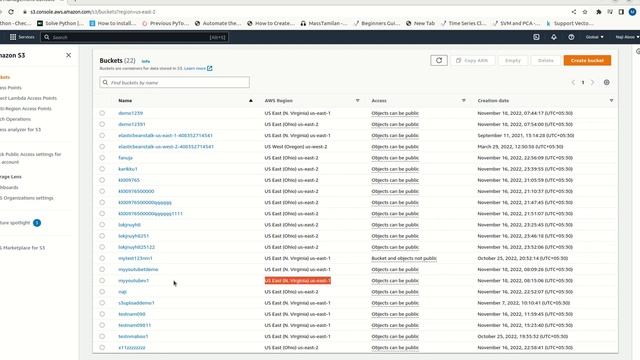Open the 'Previous PyTo...' bookmark
The height and width of the screenshot is (360, 640).
coord(165,23)
